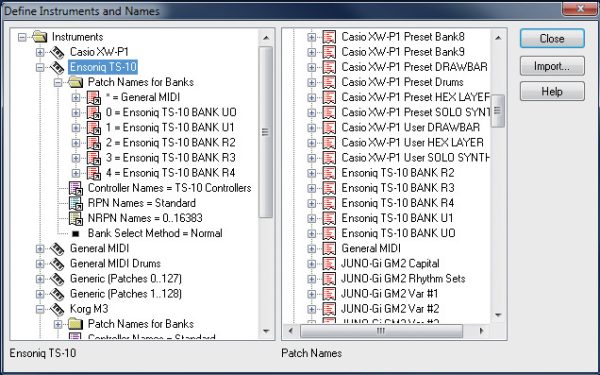
Task: Select 'JUNO-Gi GM2 Var #2' row text
Action: point(390,309)
